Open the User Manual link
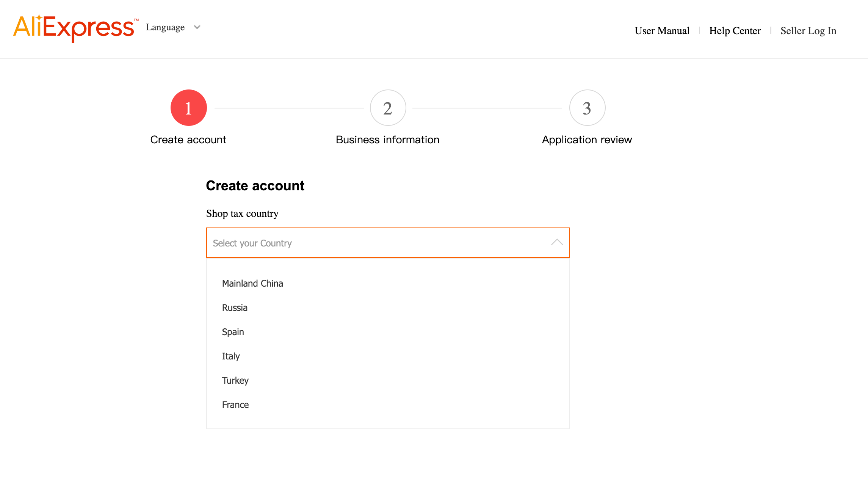The width and height of the screenshot is (868, 480). click(662, 31)
